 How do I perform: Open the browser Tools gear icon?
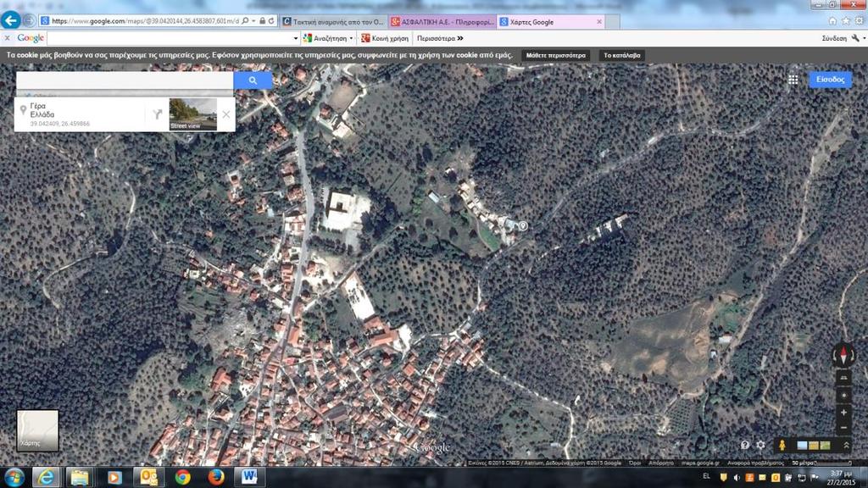(x=860, y=21)
